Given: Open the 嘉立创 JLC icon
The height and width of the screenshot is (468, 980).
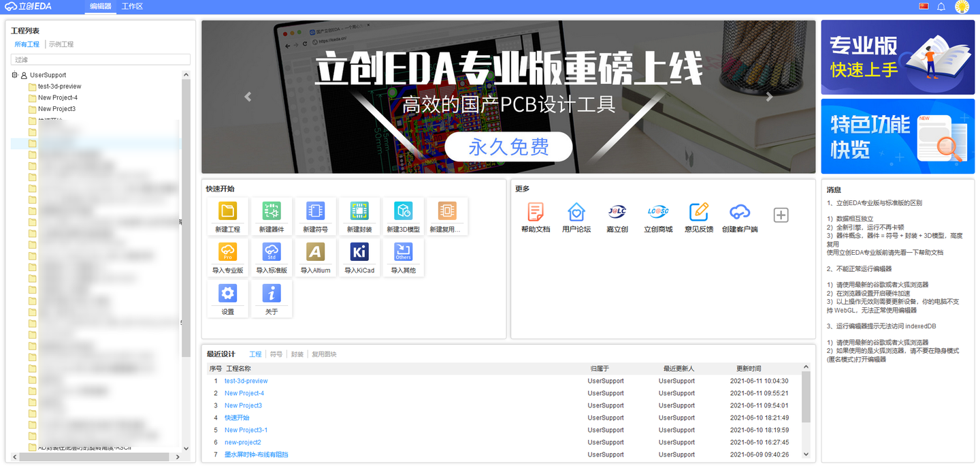Looking at the screenshot, I should [617, 212].
